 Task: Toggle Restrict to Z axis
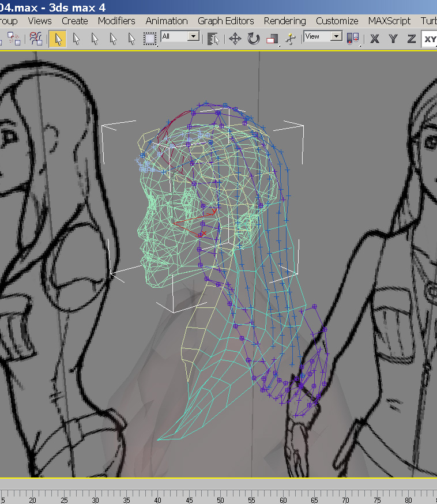(x=412, y=39)
